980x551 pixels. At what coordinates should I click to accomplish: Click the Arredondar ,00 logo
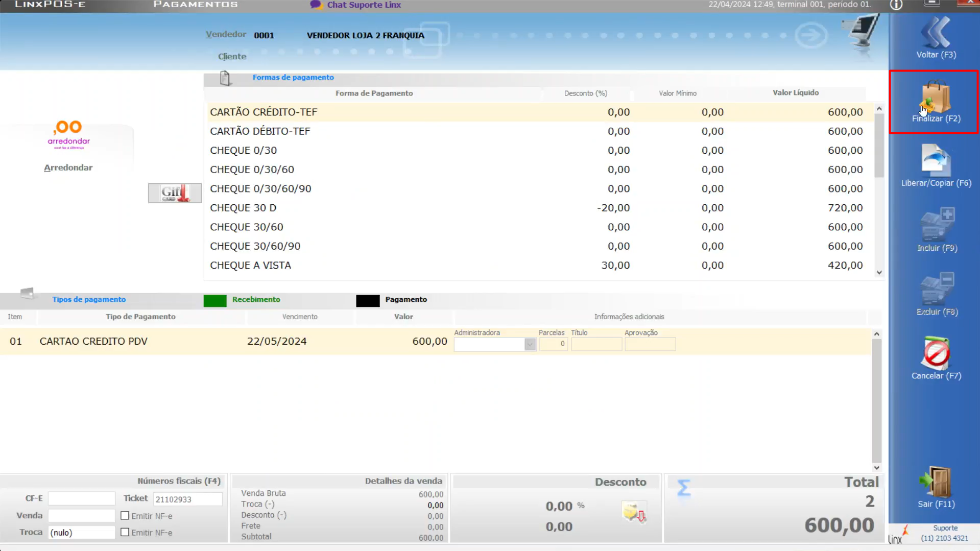(68, 135)
